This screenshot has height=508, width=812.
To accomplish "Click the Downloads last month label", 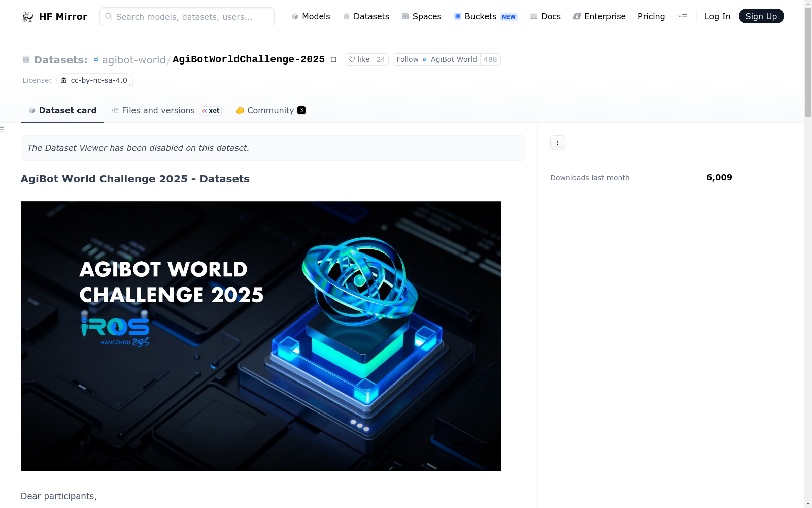I will 590,178.
